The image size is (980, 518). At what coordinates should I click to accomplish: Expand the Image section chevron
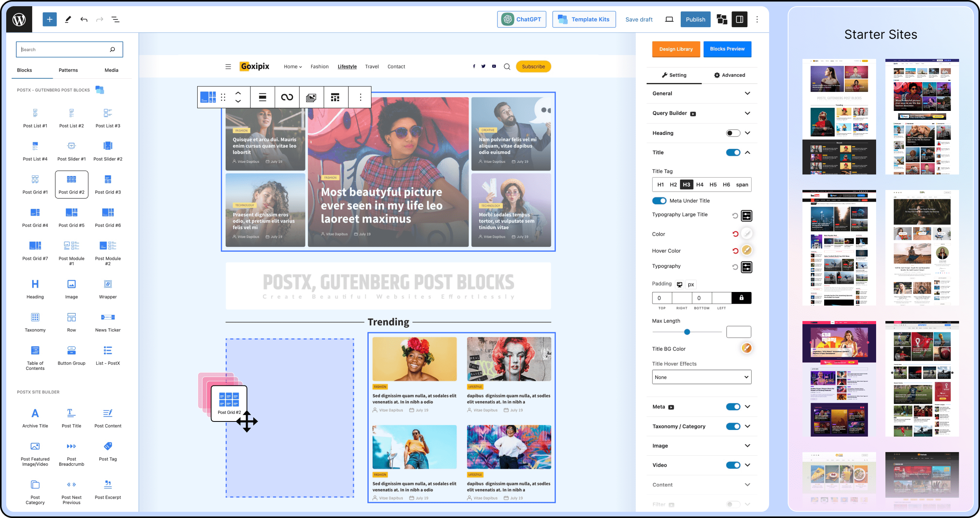click(x=747, y=446)
